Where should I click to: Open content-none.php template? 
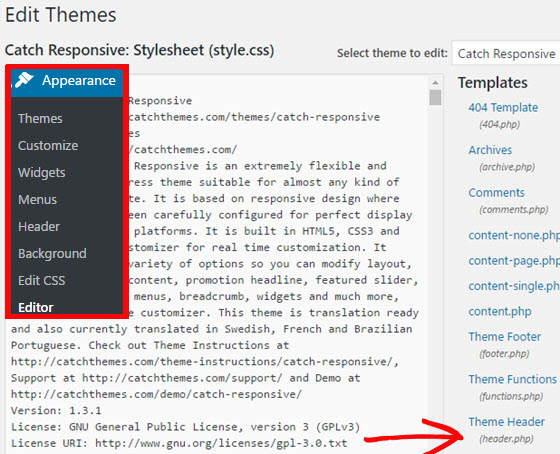(x=514, y=235)
